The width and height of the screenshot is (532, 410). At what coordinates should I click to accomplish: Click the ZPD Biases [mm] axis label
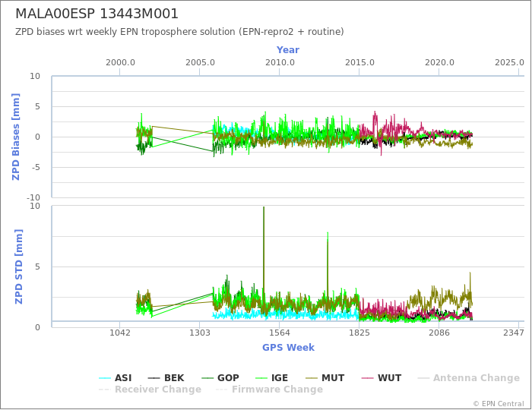16,137
